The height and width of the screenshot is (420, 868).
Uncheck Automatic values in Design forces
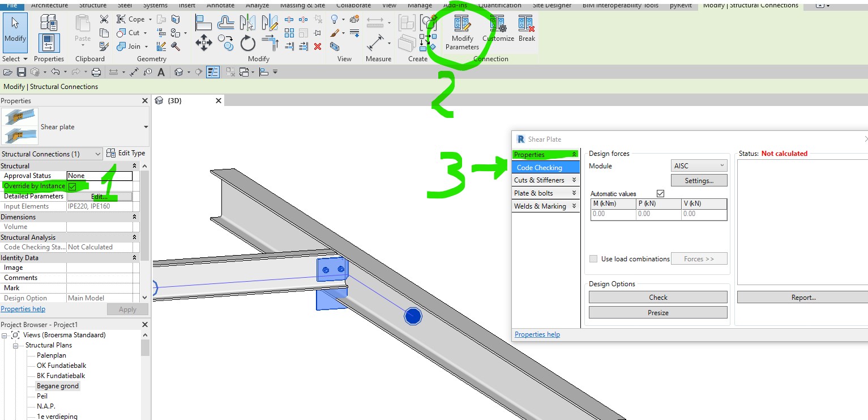[x=660, y=193]
